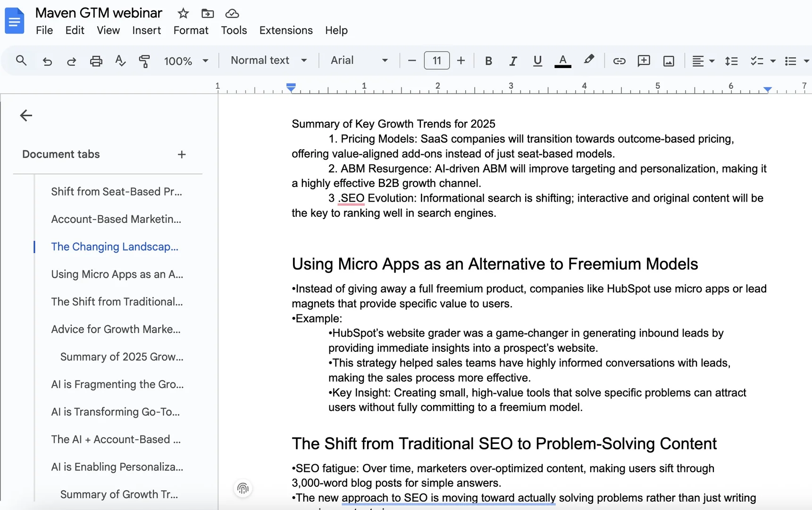This screenshot has width=812, height=510.
Task: Check the cloud save status icon
Action: (x=232, y=13)
